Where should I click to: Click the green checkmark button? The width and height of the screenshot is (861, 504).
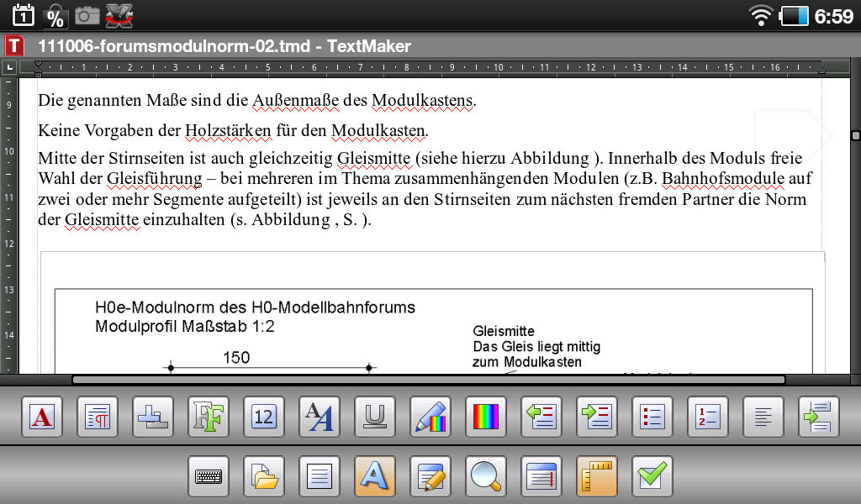click(x=652, y=477)
